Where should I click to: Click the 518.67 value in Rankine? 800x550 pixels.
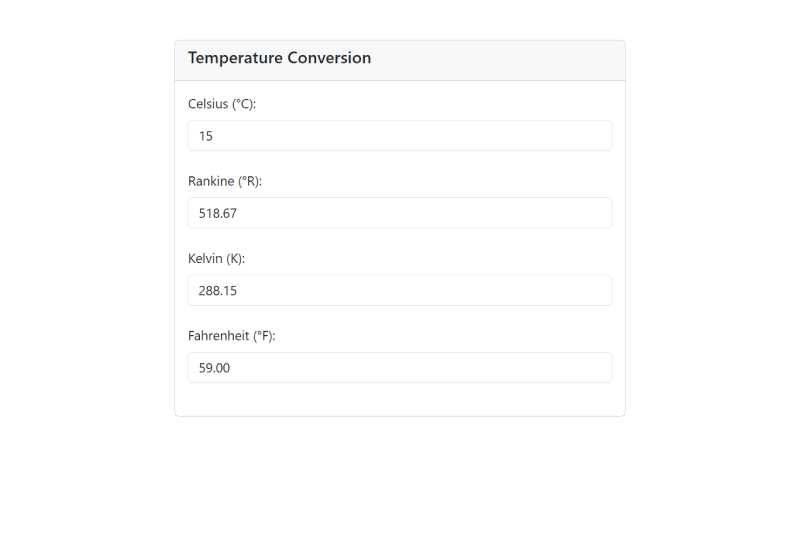point(218,213)
